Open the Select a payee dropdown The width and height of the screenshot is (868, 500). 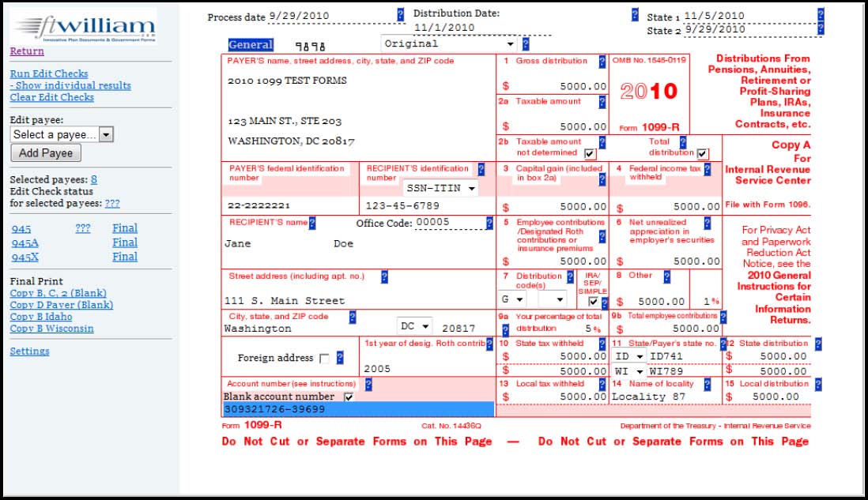point(62,135)
